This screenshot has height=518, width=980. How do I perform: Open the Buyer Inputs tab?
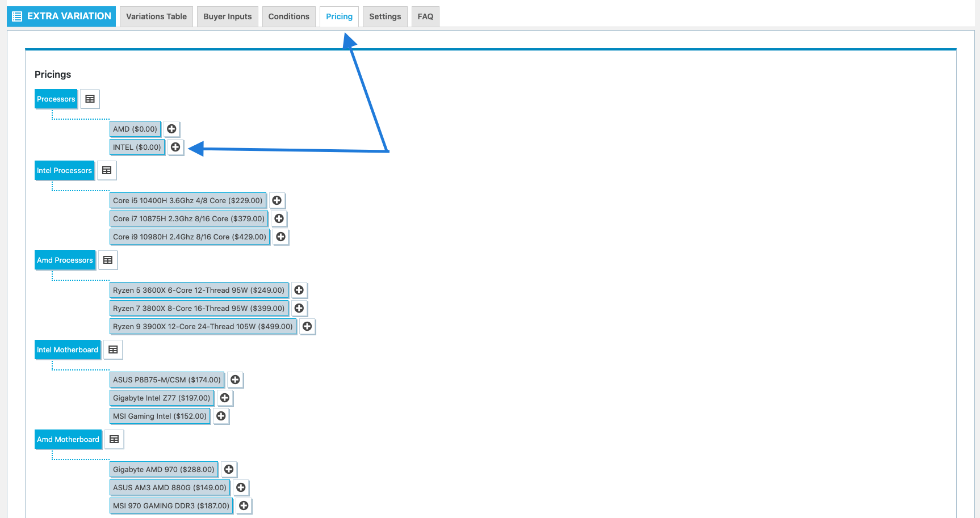(228, 16)
